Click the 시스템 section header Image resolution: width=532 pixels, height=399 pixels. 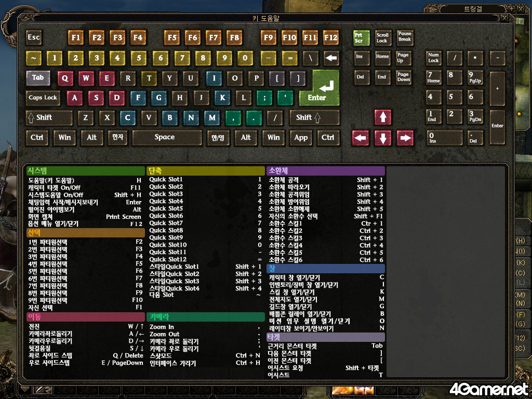[86, 170]
